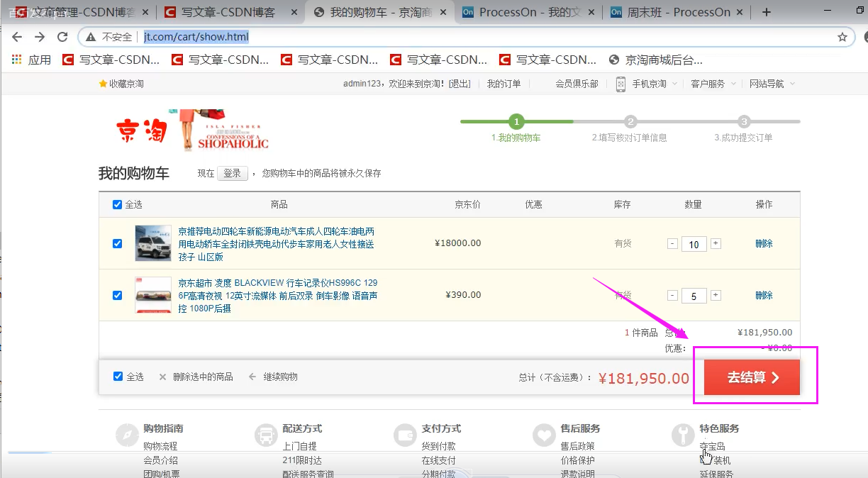The width and height of the screenshot is (868, 478).
Task: Open 上门自提 footer link
Action: tap(299, 446)
